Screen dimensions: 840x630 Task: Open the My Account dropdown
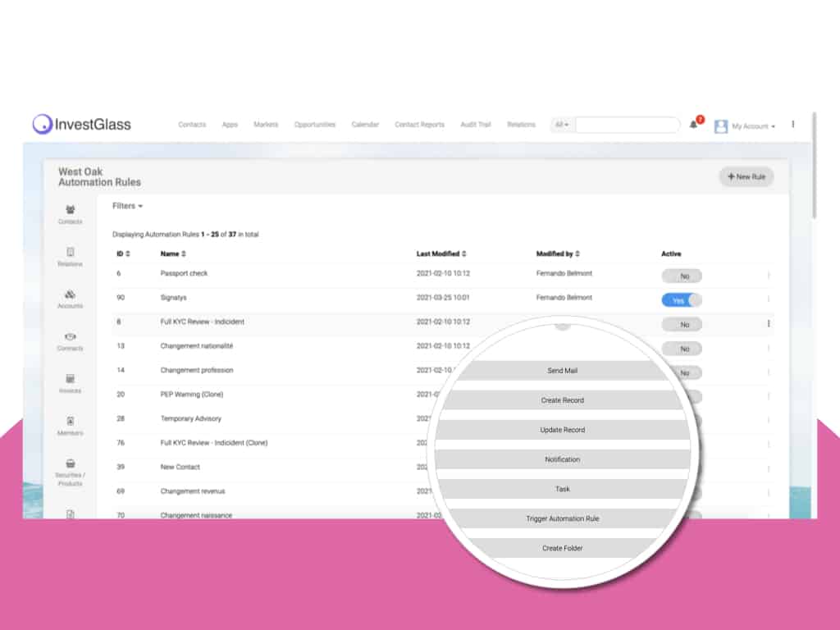click(745, 126)
